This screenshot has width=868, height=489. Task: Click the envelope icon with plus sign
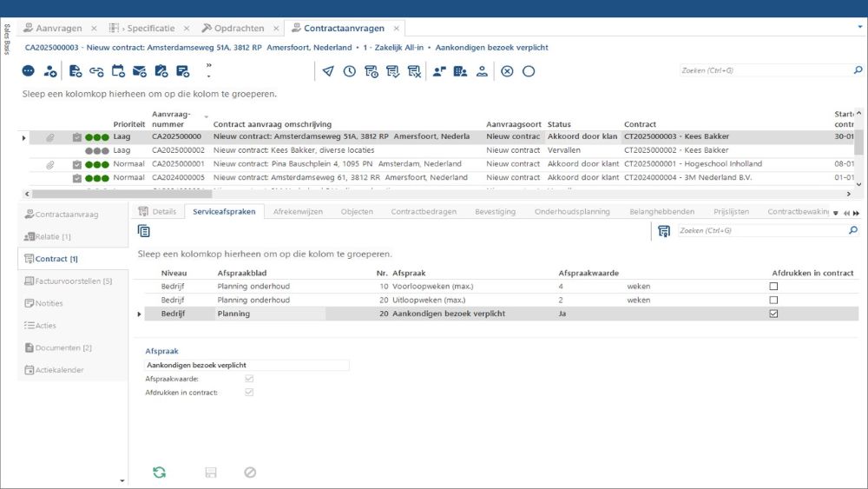coord(139,71)
